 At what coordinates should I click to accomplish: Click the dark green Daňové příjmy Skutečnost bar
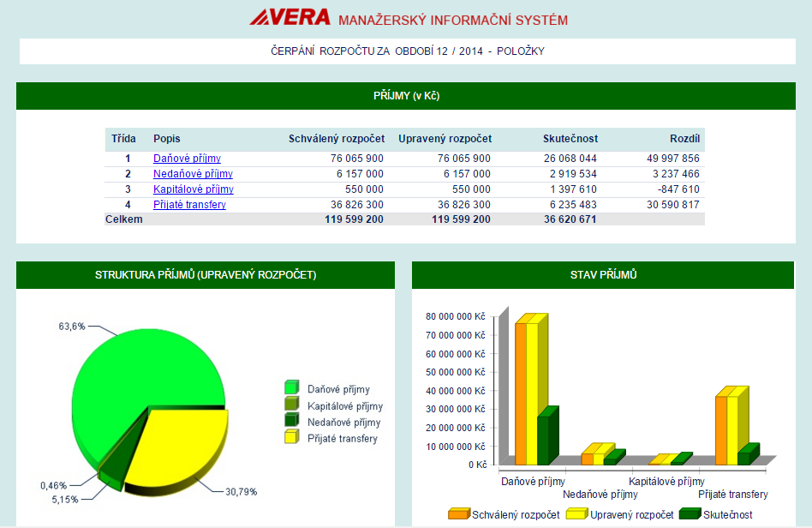(544, 440)
